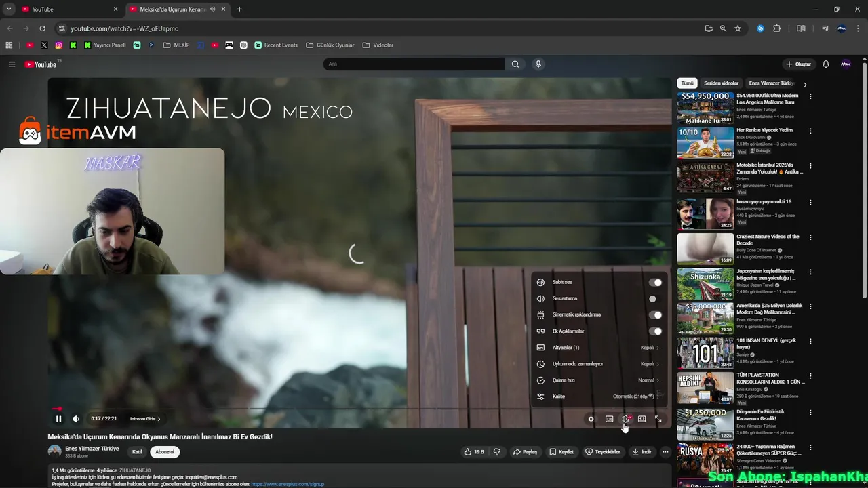The image size is (868, 488).
Task: Like the video (19 B)
Action: (474, 452)
